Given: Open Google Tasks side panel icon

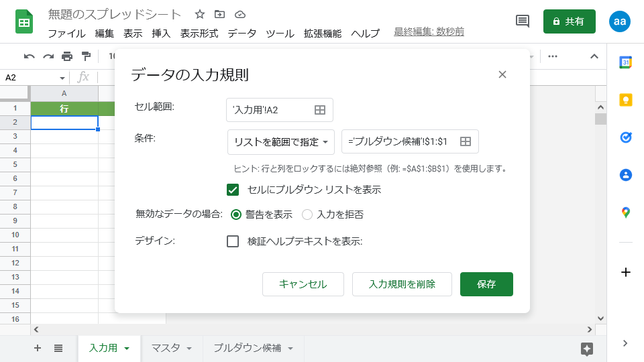Looking at the screenshot, I should [x=625, y=137].
